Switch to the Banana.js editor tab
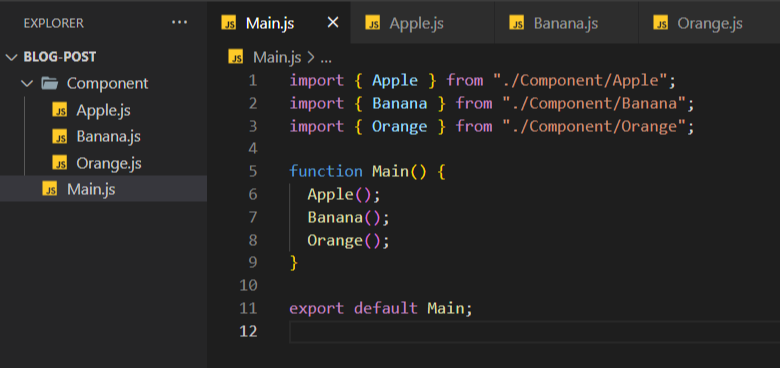The height and width of the screenshot is (368, 780). [x=566, y=23]
